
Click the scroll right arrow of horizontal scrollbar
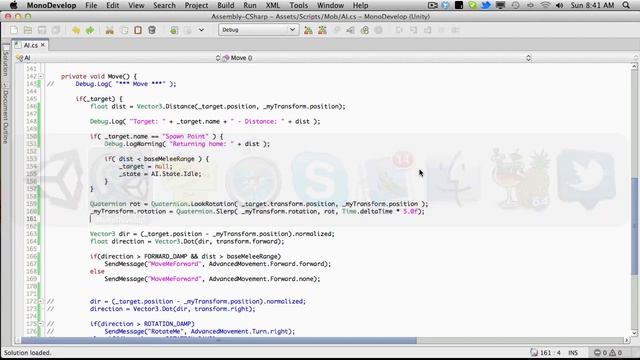[627, 340]
